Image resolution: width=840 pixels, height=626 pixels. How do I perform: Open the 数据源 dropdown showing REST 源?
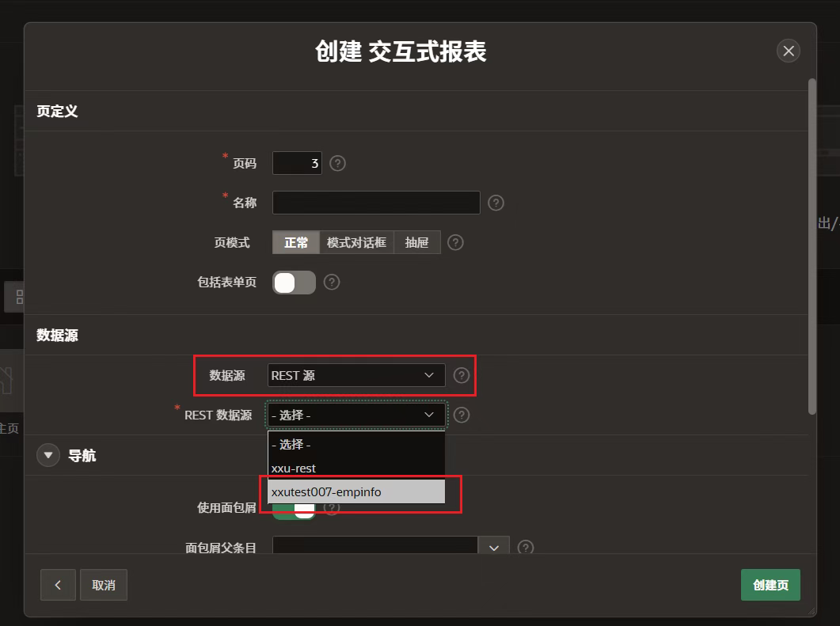point(356,375)
